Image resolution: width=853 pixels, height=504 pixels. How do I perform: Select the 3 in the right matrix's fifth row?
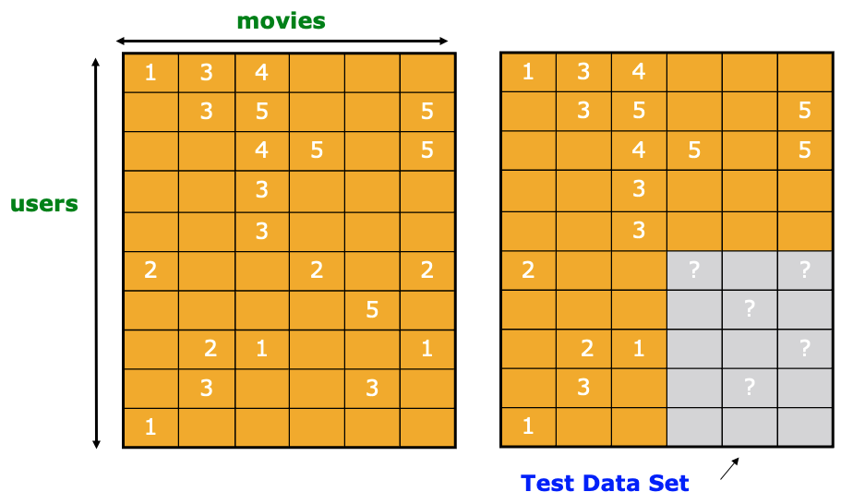[x=639, y=231]
